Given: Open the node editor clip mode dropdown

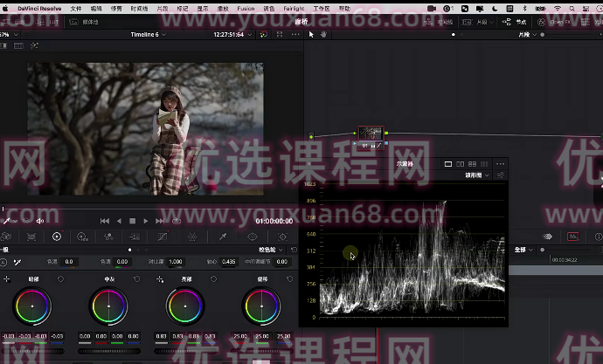Looking at the screenshot, I should click(527, 35).
